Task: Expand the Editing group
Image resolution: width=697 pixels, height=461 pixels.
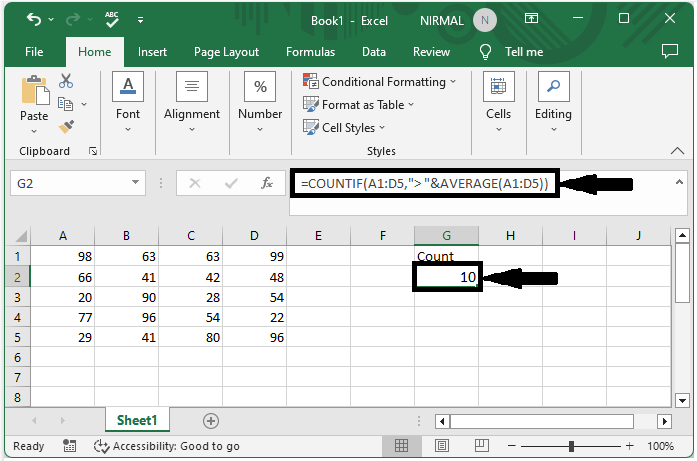Action: (x=553, y=102)
